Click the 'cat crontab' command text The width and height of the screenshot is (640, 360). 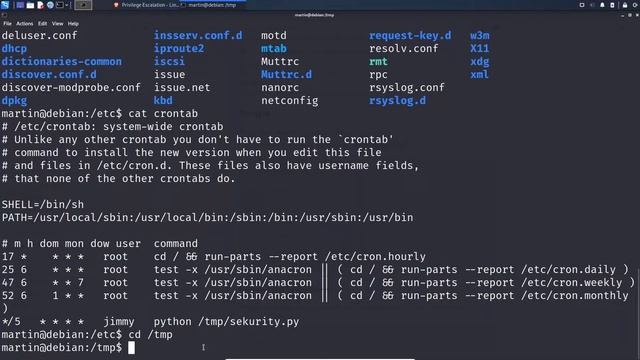coord(163,114)
